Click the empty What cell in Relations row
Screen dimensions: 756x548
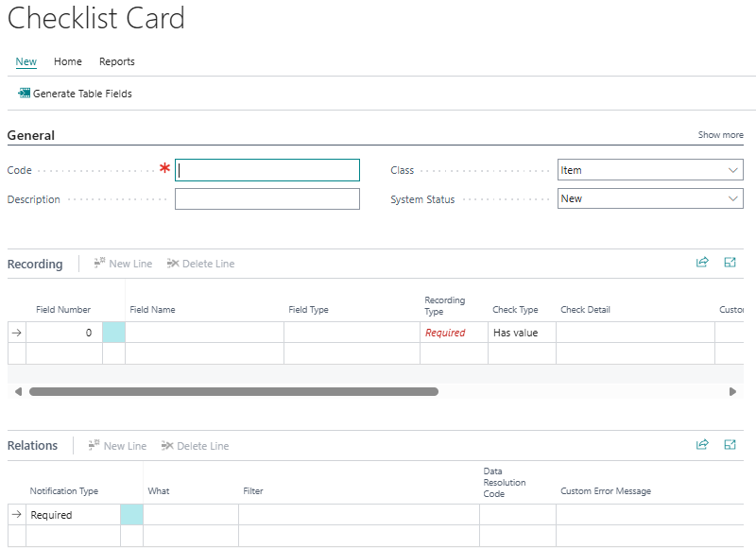pyautogui.click(x=191, y=515)
